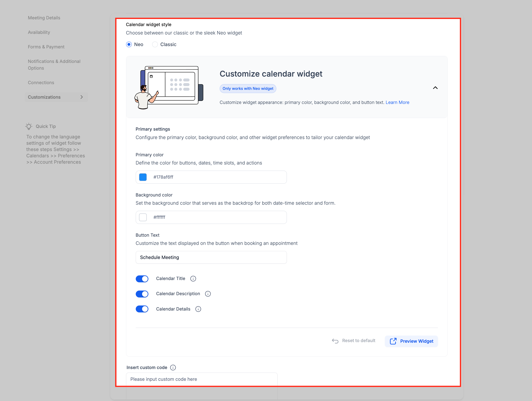The height and width of the screenshot is (401, 532).
Task: Disable the Calendar Description toggle
Action: click(142, 294)
